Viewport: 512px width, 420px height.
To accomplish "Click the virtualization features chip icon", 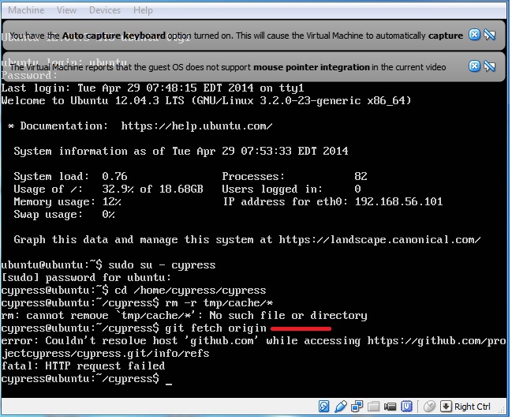I will pyautogui.click(x=406, y=407).
